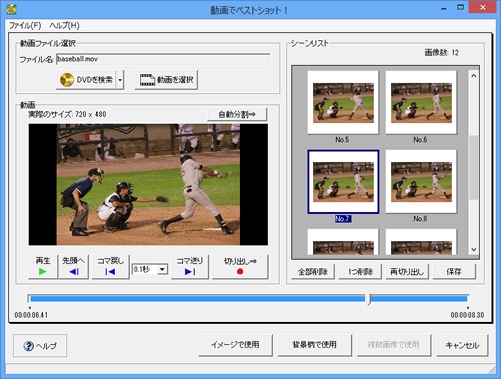Minimize the 動画でベストショット window
Viewport: 501px width, 379px height.
tap(444, 8)
